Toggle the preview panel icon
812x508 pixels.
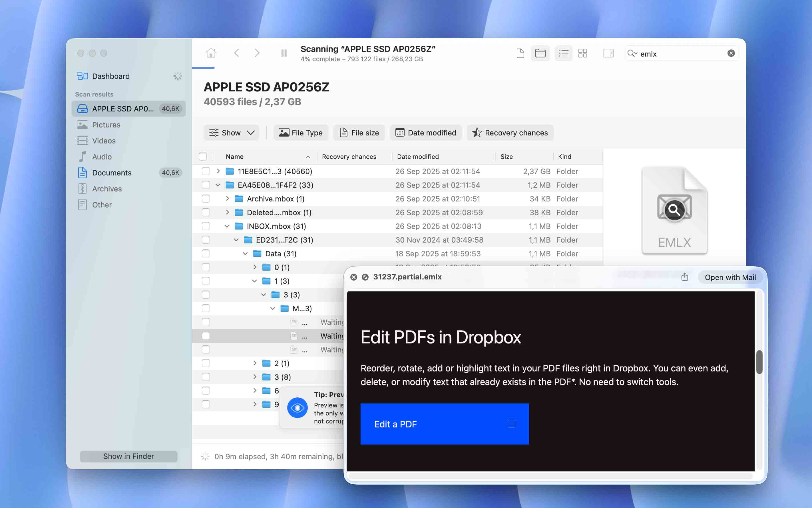(608, 53)
